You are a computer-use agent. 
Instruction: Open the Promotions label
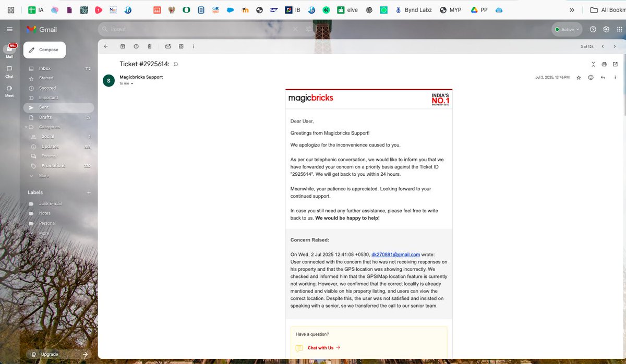coord(53,166)
